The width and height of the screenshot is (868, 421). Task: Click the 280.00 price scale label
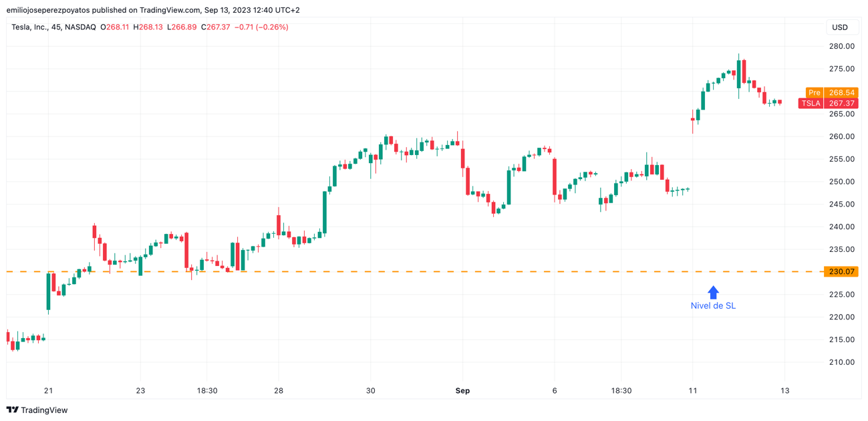pos(841,46)
